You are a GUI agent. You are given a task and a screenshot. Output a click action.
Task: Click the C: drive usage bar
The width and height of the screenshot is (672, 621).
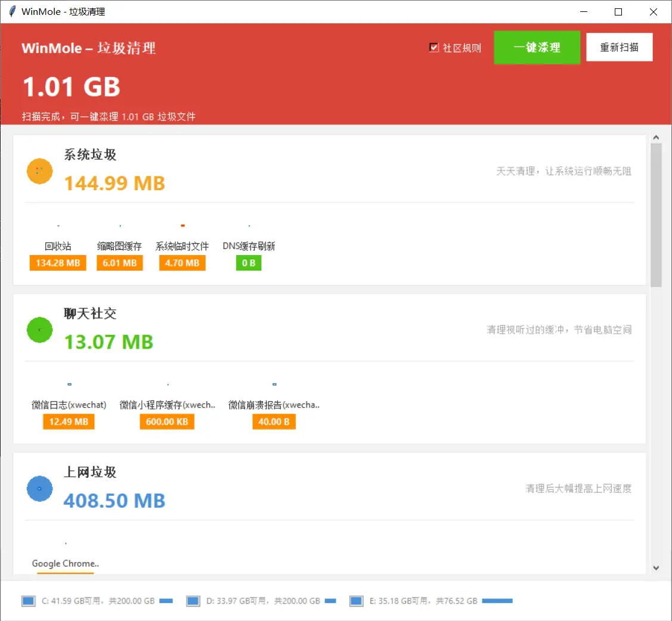166,601
